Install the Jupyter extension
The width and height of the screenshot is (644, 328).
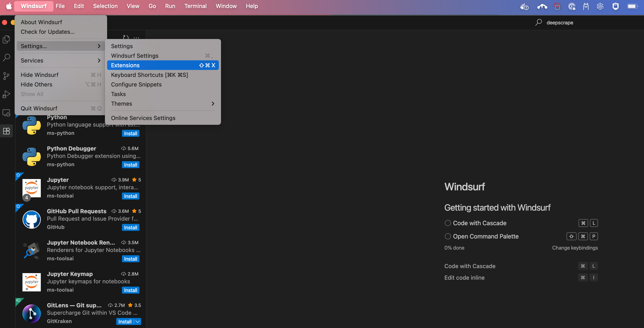point(130,196)
